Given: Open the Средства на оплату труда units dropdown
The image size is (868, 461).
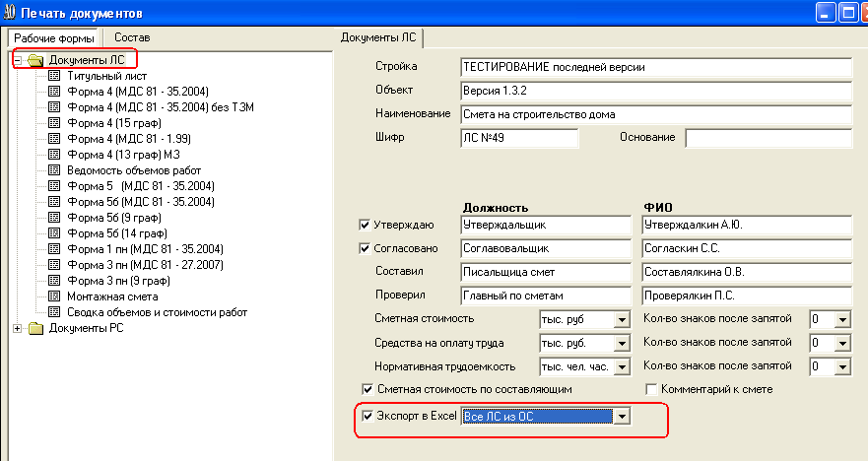Looking at the screenshot, I should [622, 344].
